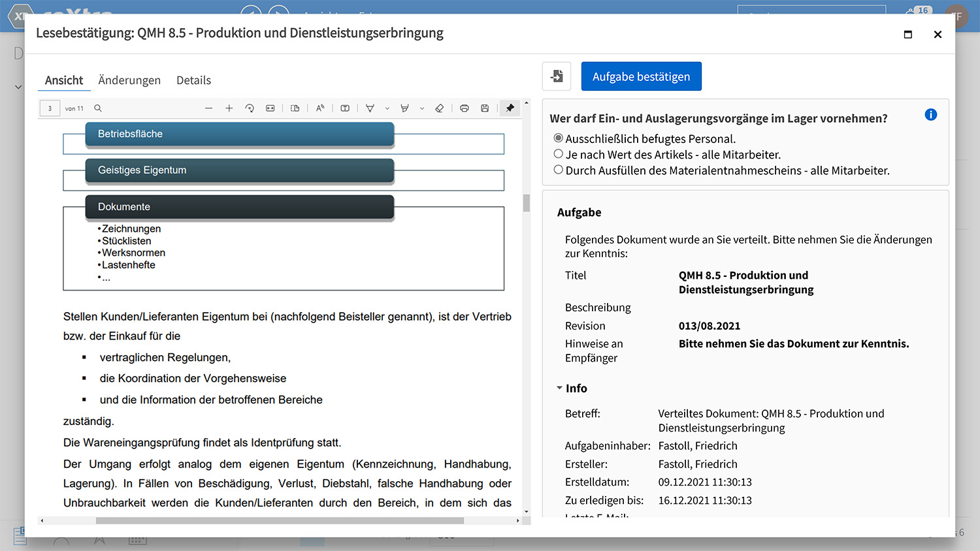Select the eraser tool
Image resolution: width=980 pixels, height=551 pixels.
tap(440, 108)
